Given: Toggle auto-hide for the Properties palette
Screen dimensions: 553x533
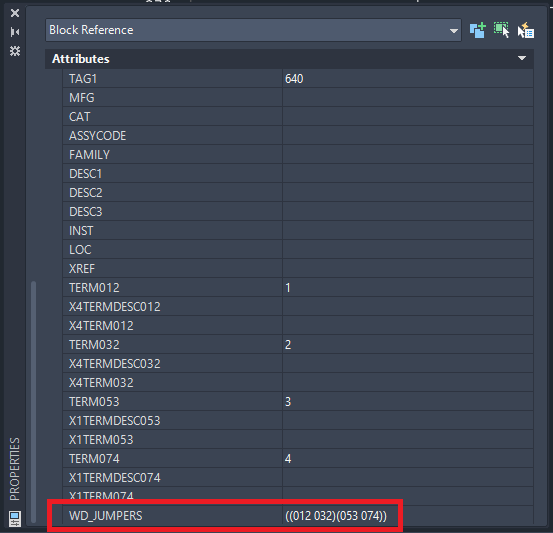Looking at the screenshot, I should pyautogui.click(x=15, y=32).
